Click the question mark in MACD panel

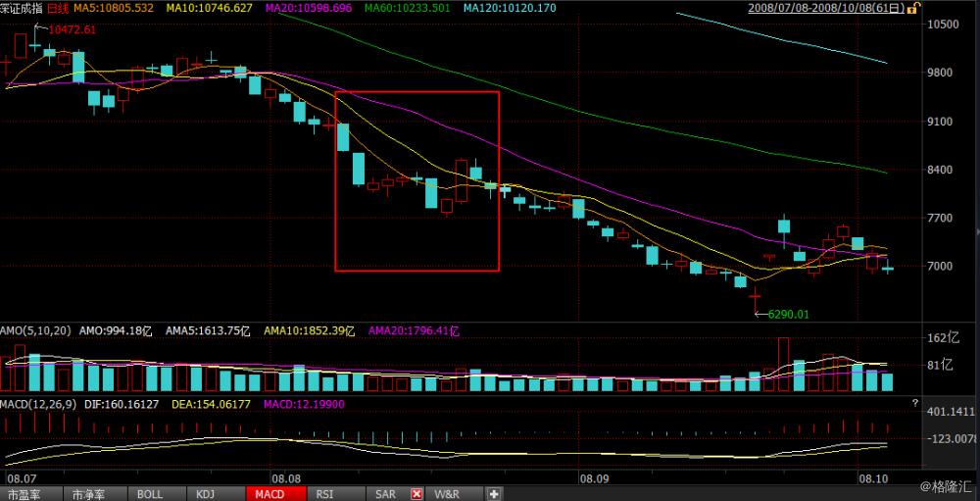pos(914,403)
